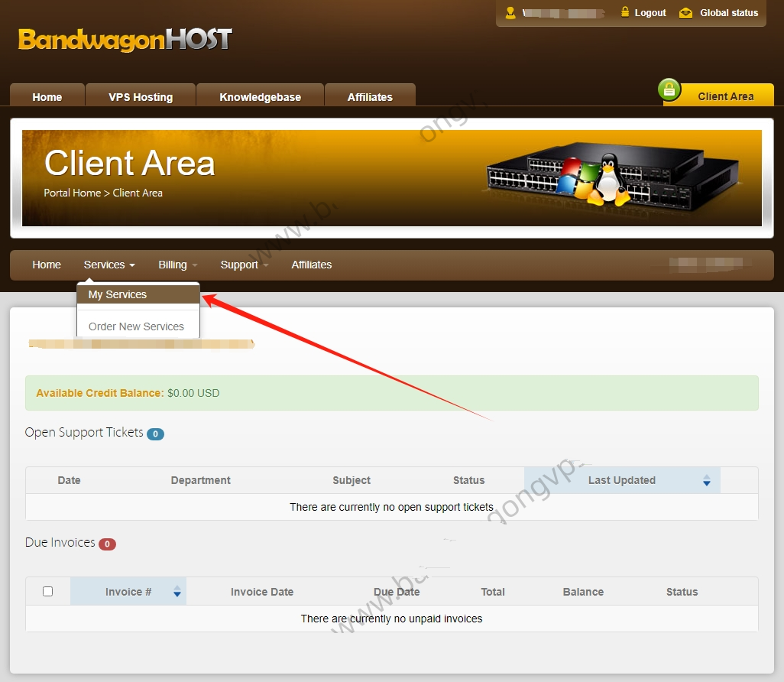
Task: Click the BandwagonHOST logo
Action: pos(125,40)
